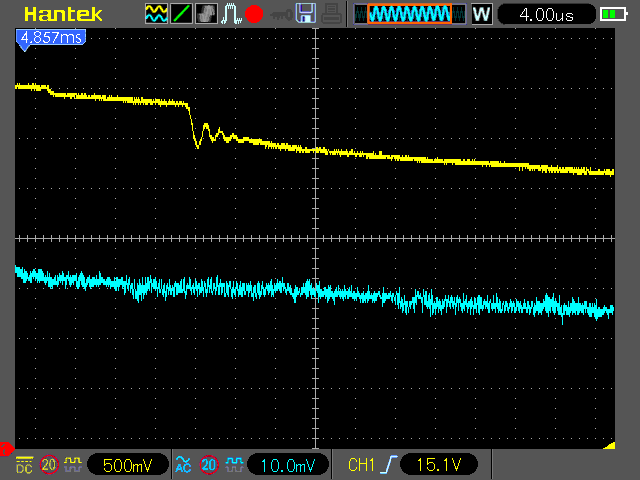Screen dimensions: 640x480
Task: Click the red channel ground marker at left edge
Action: (6, 449)
